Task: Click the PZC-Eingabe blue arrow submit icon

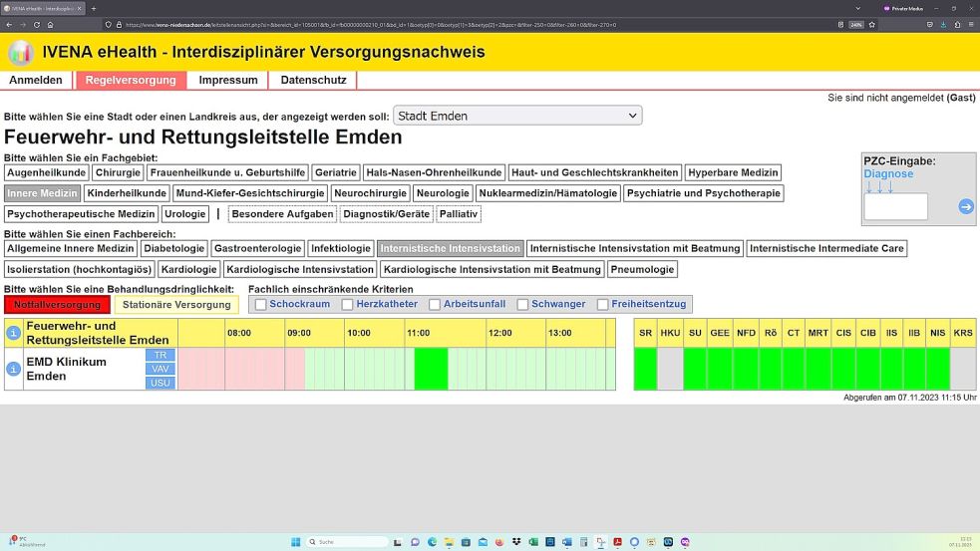Action: click(966, 207)
